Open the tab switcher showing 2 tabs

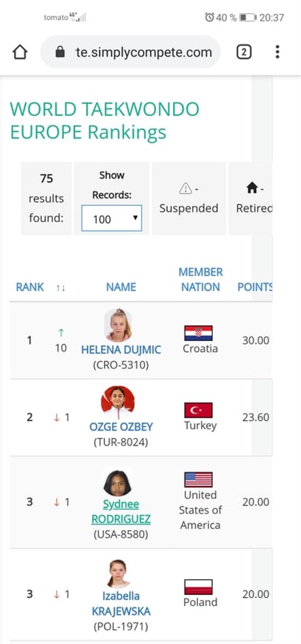tap(244, 52)
